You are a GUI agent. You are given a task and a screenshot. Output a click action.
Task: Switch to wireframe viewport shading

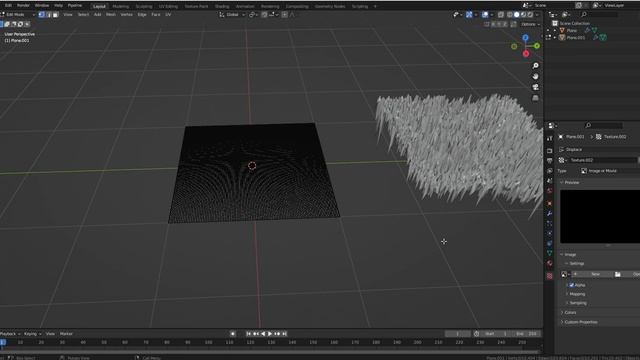(510, 15)
